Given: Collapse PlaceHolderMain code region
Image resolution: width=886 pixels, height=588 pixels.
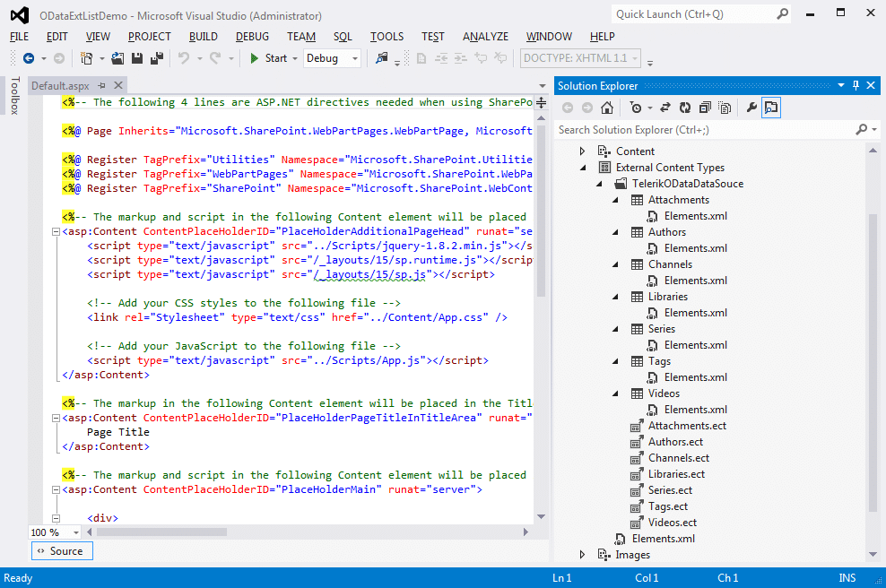Looking at the screenshot, I should coord(56,489).
